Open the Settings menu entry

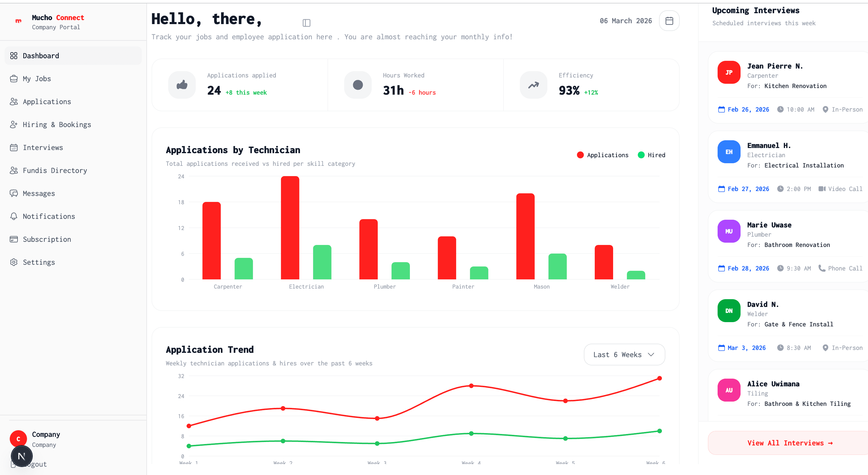click(x=39, y=262)
